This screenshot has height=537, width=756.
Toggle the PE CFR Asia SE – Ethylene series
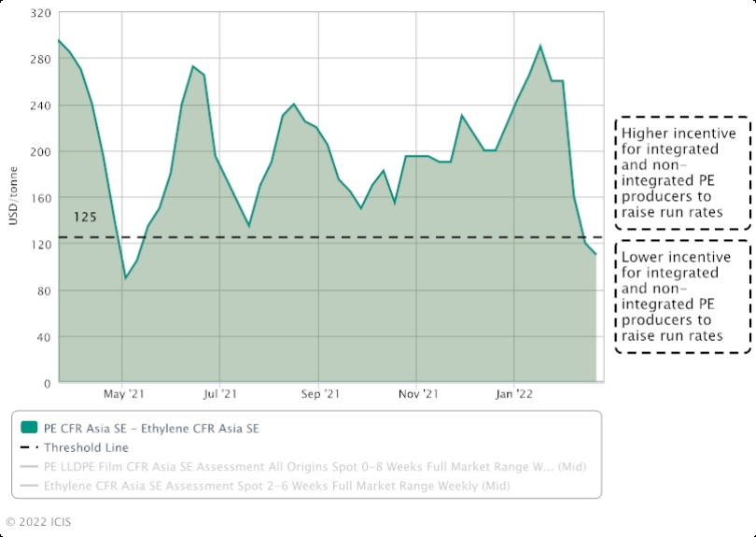(x=140, y=429)
